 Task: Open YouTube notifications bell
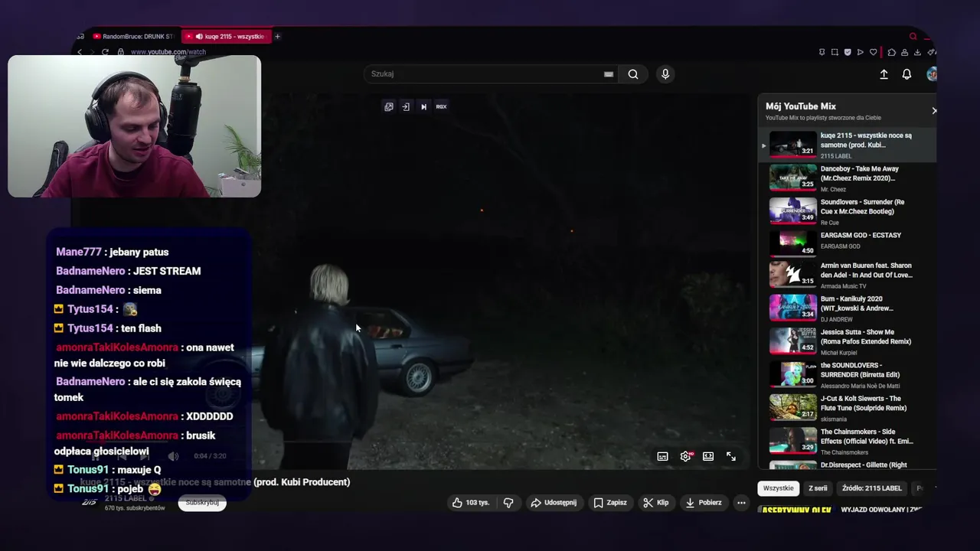(906, 74)
